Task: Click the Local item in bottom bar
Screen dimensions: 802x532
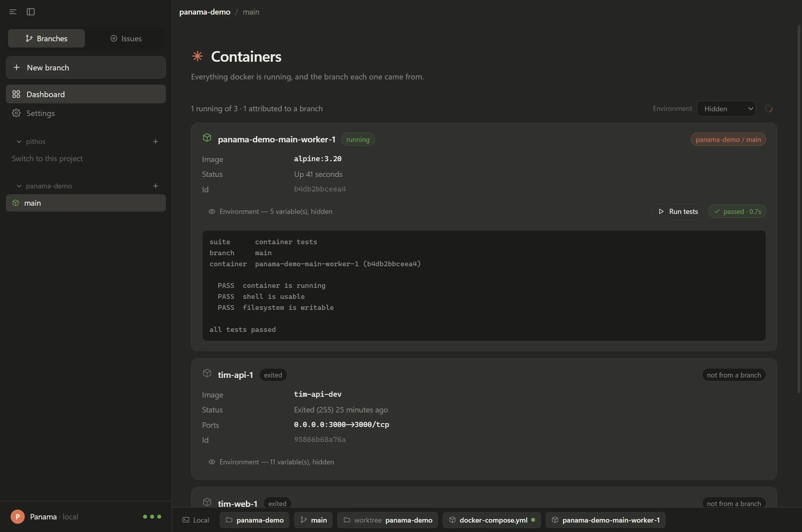Action: click(x=196, y=520)
